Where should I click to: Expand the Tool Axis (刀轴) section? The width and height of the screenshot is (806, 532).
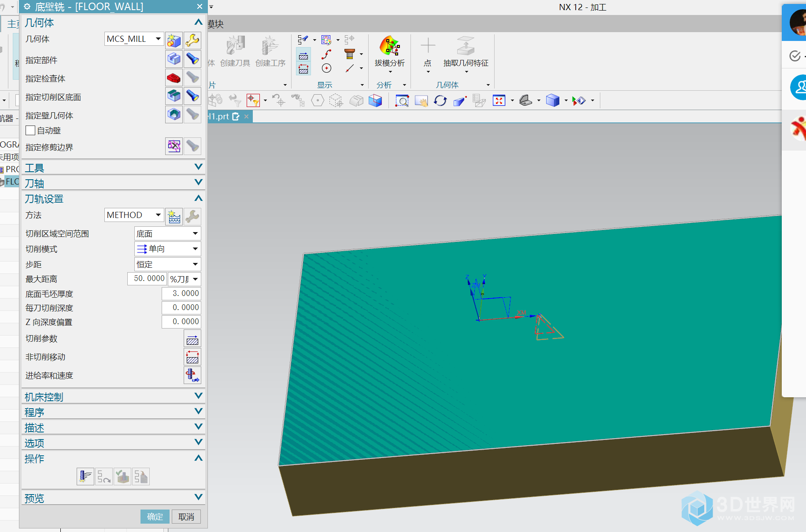click(x=198, y=182)
